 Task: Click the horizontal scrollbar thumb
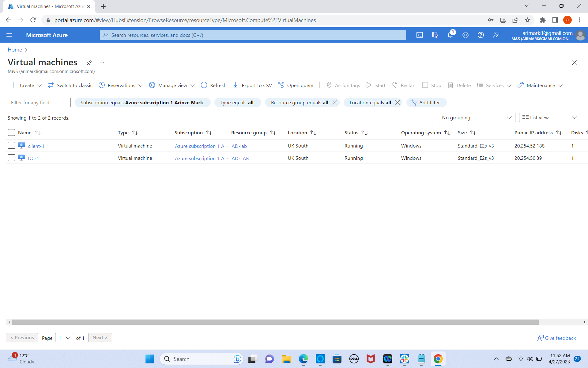click(275, 322)
